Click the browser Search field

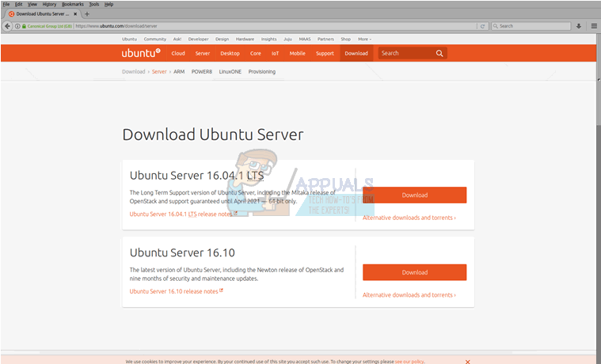(531, 26)
